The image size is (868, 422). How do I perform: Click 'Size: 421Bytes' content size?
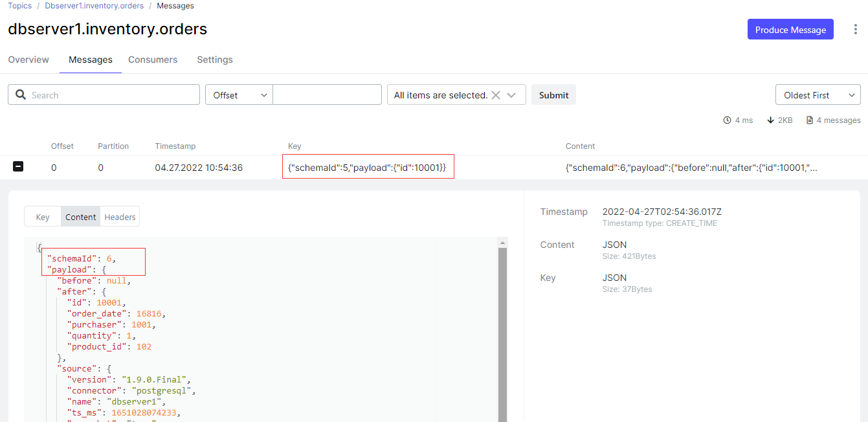pos(629,256)
